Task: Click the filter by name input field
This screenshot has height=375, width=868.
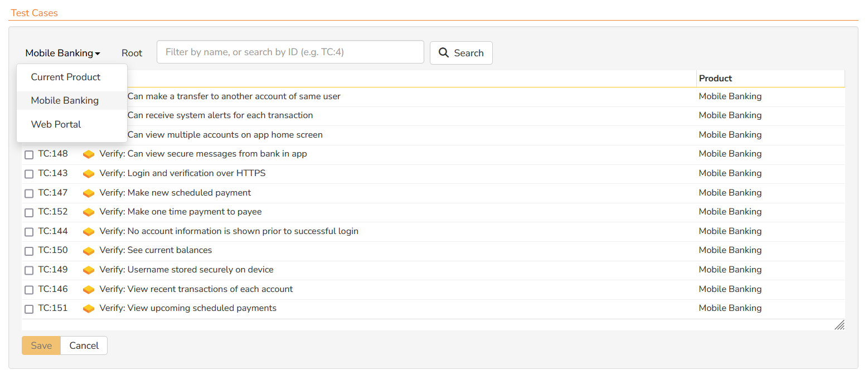Action: coord(290,52)
